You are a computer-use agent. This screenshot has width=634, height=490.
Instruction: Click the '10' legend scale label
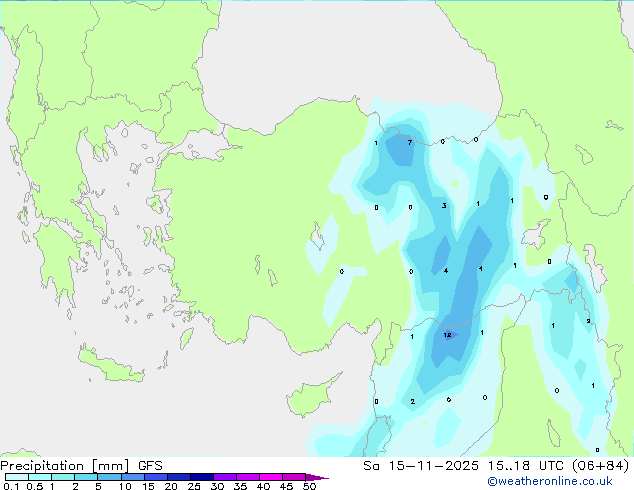[x=125, y=486]
